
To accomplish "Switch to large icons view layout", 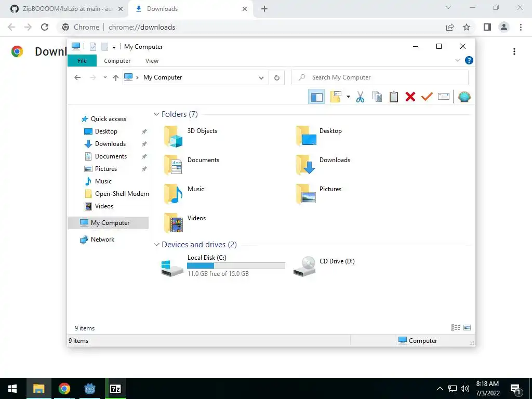I will [467, 327].
